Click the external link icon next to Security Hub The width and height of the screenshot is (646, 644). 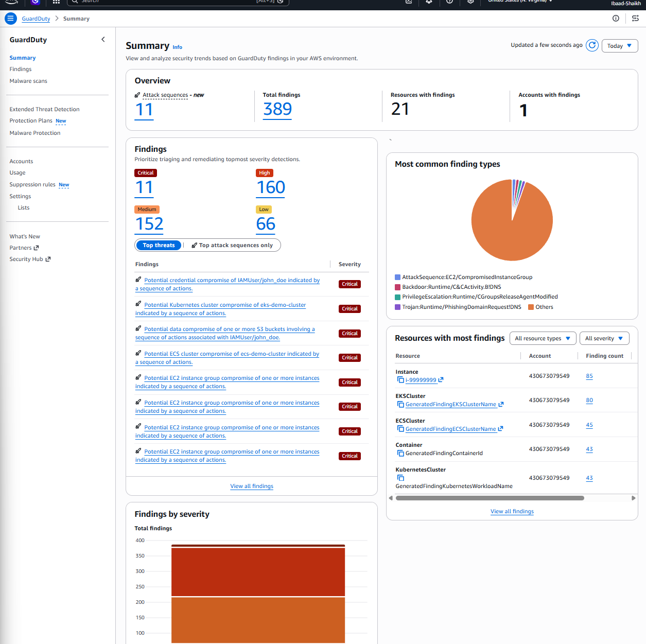(48, 259)
